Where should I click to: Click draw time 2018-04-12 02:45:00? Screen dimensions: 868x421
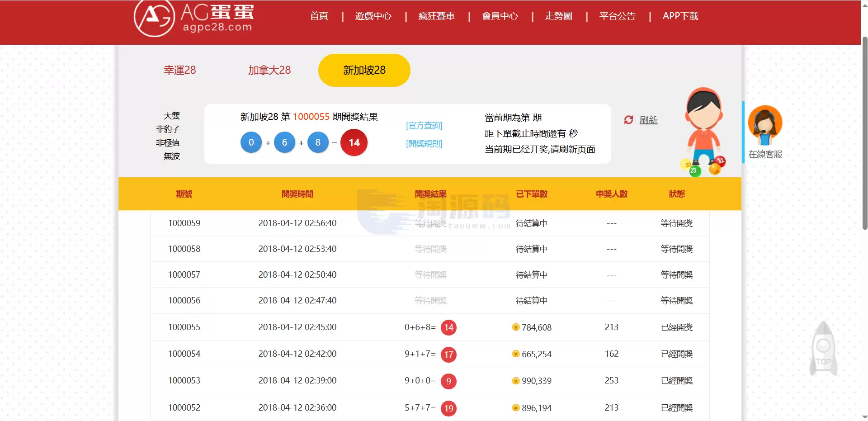[x=297, y=327]
